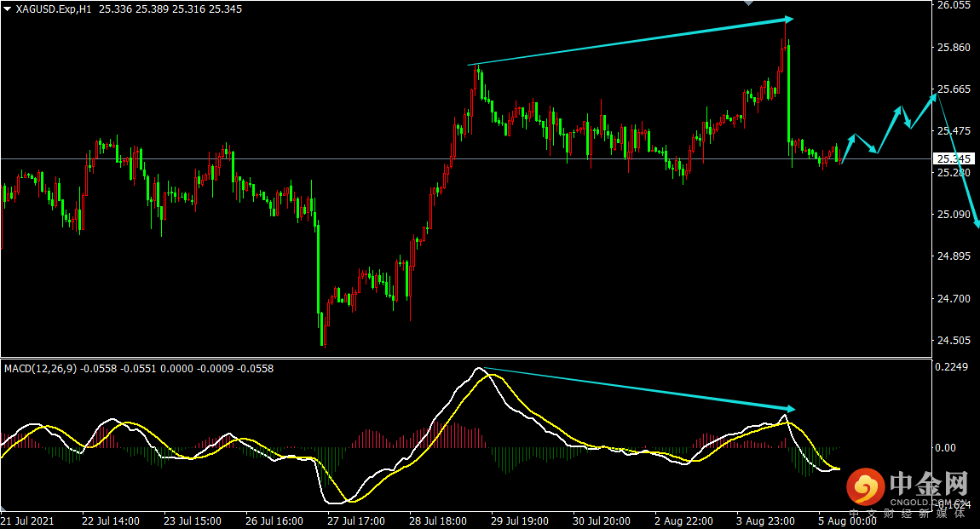The width and height of the screenshot is (980, 529).
Task: Click the 21 Jul 2021 date label
Action: pos(27,520)
